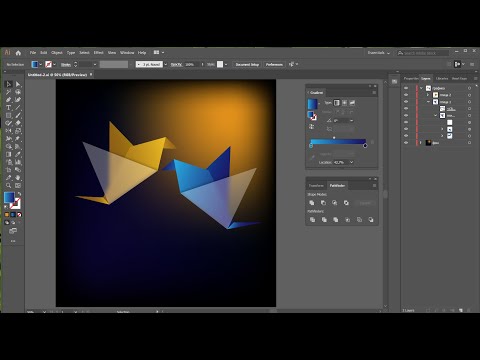Viewport: 480px width, 360px height.
Task: Click Exclude shape mode icon
Action: tap(346, 203)
